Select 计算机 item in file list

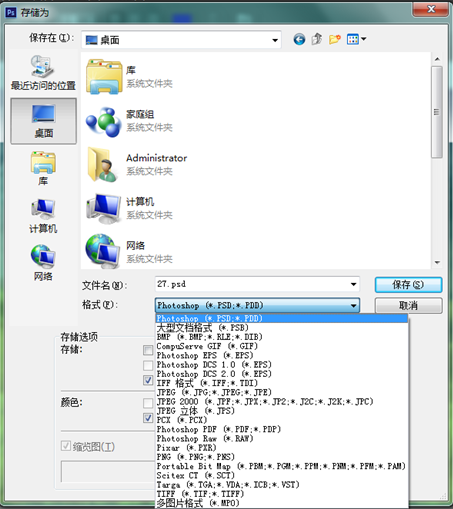(129, 208)
